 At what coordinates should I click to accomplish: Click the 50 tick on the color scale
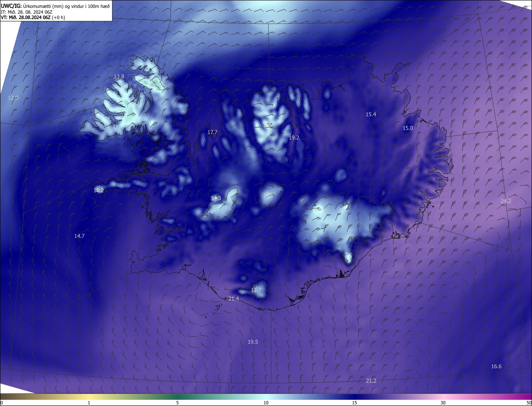point(529,403)
